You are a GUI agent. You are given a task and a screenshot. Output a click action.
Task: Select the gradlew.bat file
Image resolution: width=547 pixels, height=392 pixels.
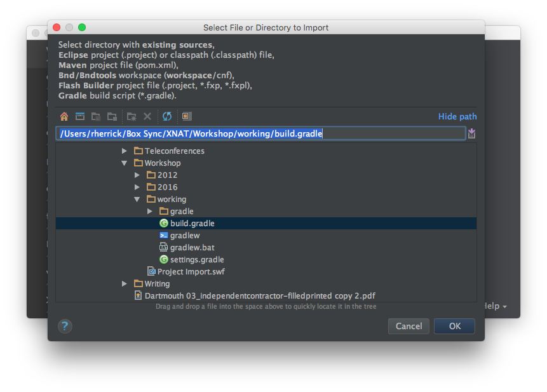192,248
